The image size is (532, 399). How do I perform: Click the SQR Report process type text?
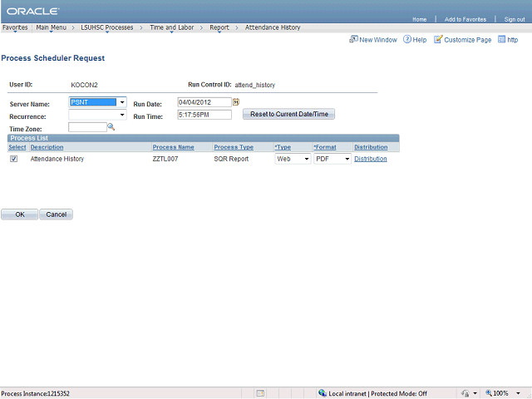pos(231,159)
